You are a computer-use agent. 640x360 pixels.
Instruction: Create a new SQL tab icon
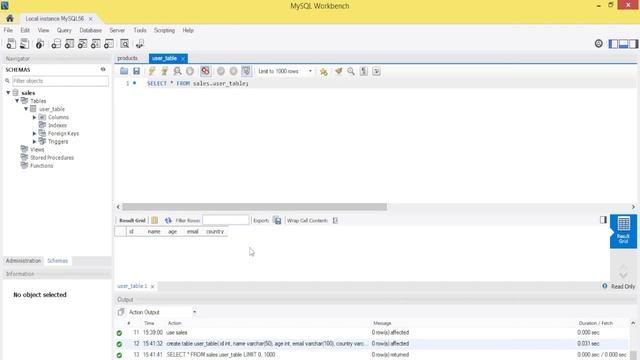tap(11, 44)
